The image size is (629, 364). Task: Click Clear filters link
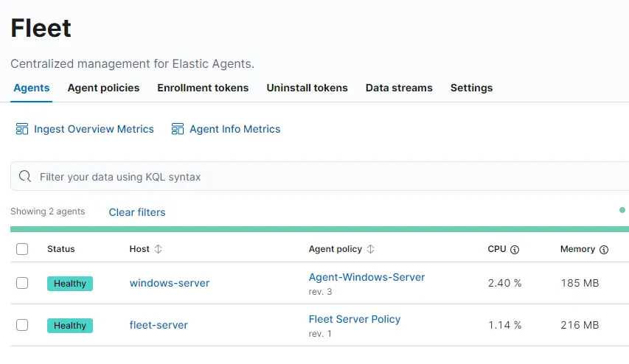point(137,212)
